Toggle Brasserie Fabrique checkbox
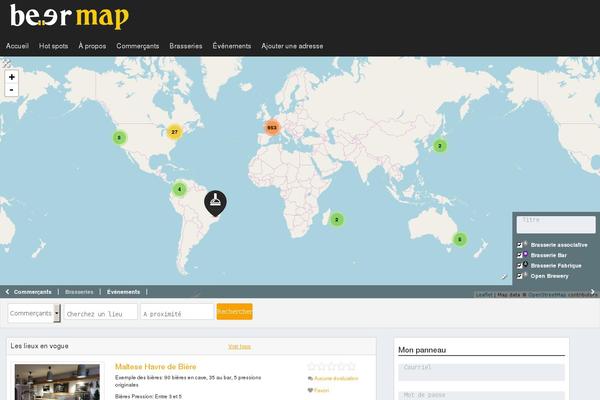Screen dimensions: 600x400 pyautogui.click(x=520, y=266)
